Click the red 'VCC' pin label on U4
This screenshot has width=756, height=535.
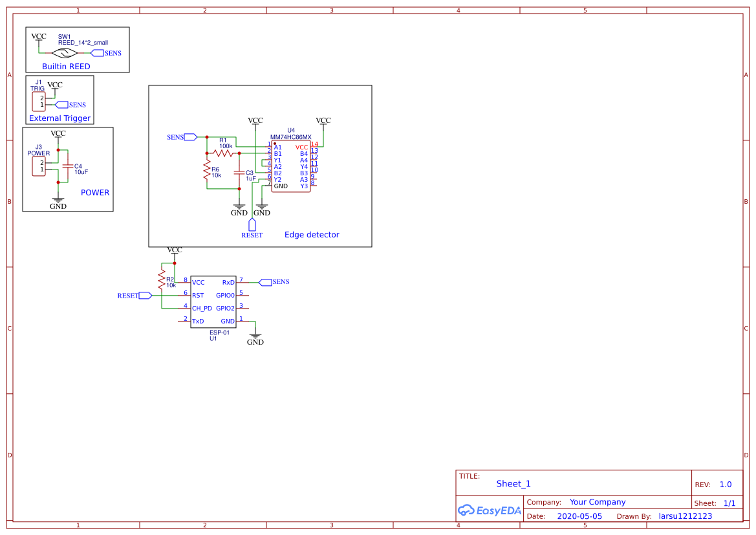(x=302, y=147)
